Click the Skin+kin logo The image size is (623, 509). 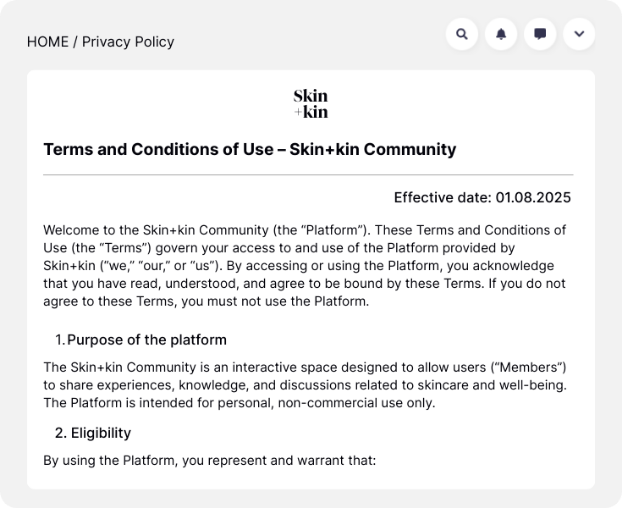310,104
